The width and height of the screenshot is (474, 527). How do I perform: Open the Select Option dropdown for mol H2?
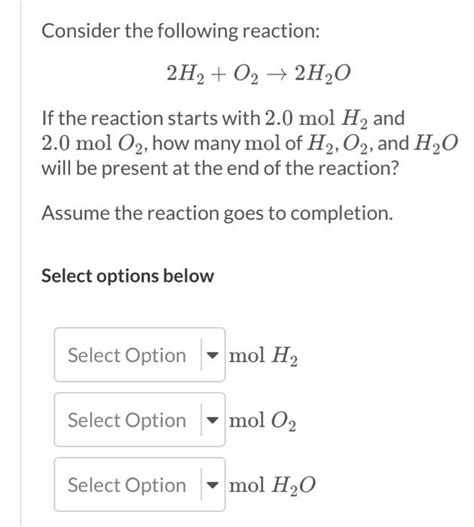[x=140, y=355]
